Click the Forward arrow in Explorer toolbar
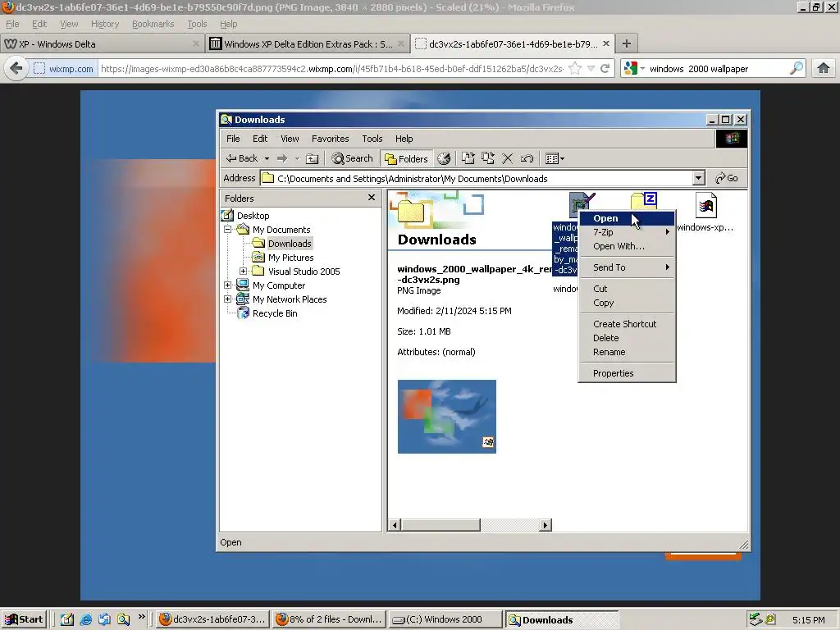This screenshot has height=630, width=840. [x=282, y=158]
